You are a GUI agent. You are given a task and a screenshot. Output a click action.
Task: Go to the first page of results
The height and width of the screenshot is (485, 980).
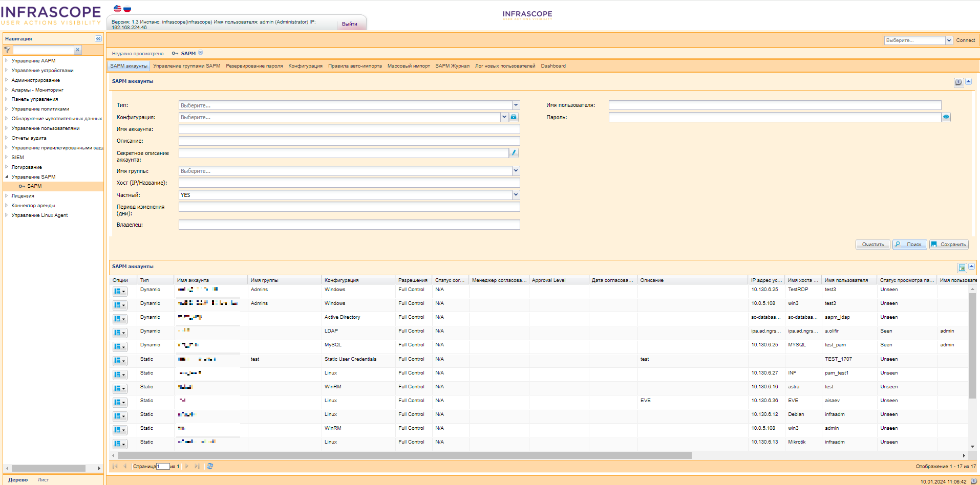point(115,466)
